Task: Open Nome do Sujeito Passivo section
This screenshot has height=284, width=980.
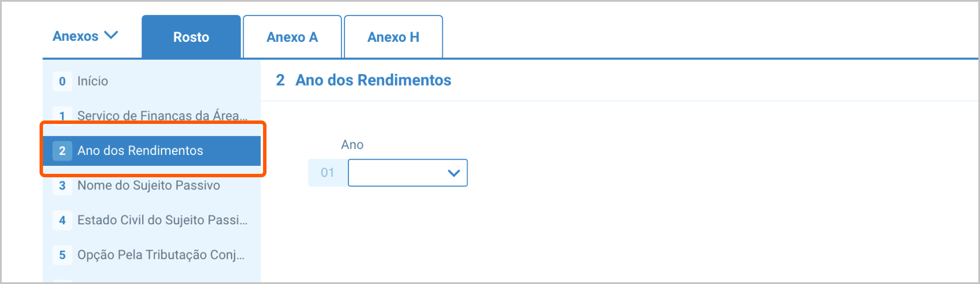Action: pos(148,185)
